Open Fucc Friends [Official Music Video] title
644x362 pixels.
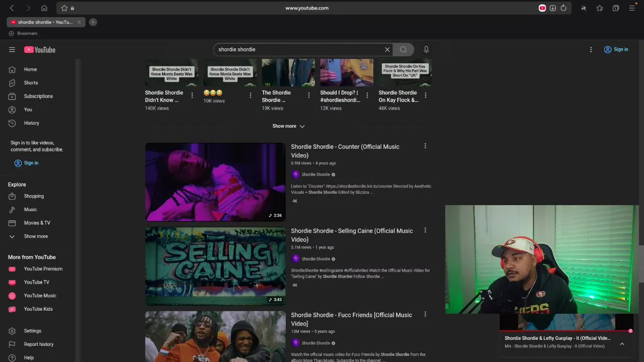(351, 319)
